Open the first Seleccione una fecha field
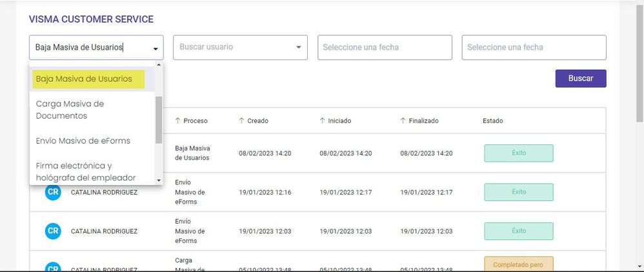 pos(385,47)
